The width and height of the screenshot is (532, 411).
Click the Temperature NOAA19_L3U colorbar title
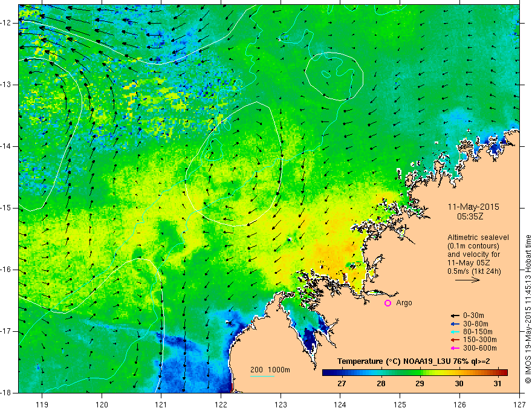(x=414, y=361)
